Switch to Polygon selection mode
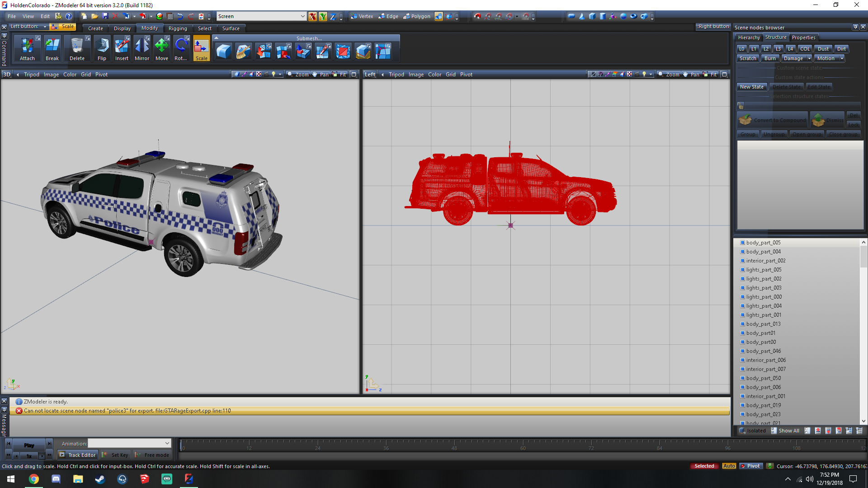 click(417, 16)
